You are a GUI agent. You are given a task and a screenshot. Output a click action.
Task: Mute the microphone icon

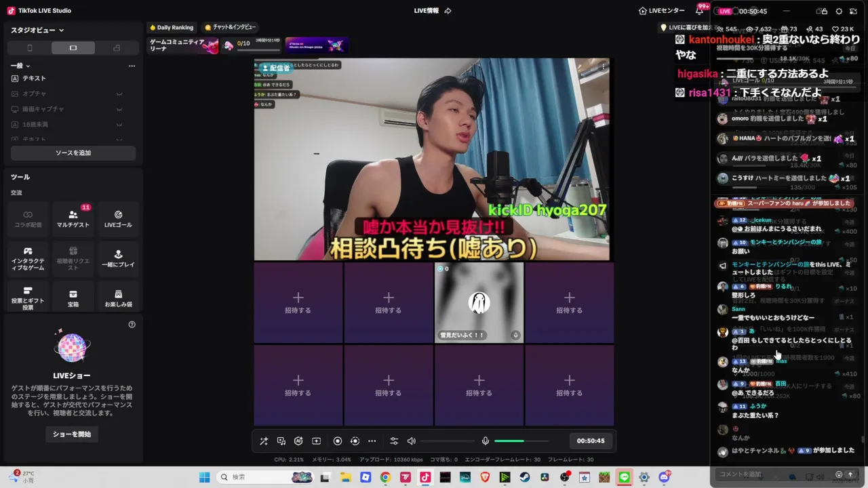pyautogui.click(x=486, y=441)
